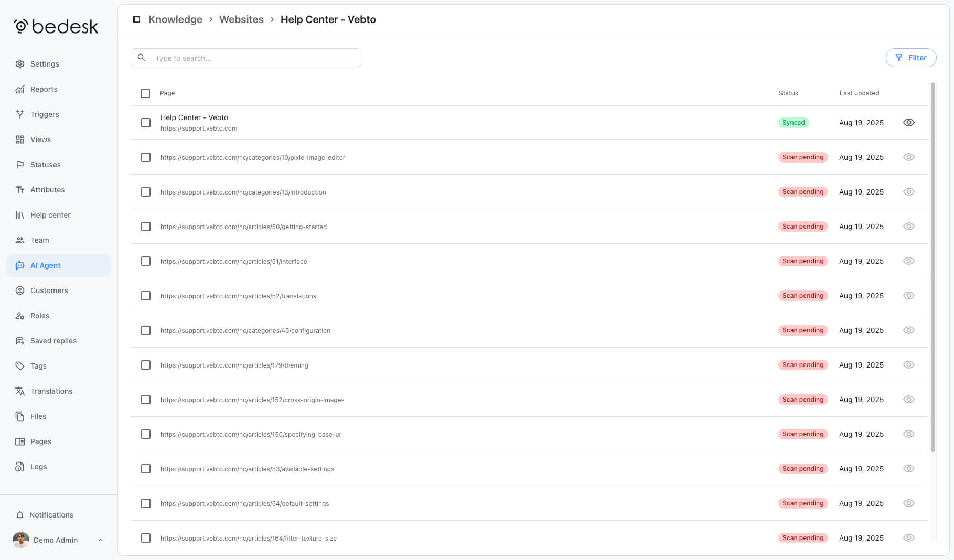Click eye icon for getting-started row
Viewport: 954px width, 560px height.
[909, 227]
